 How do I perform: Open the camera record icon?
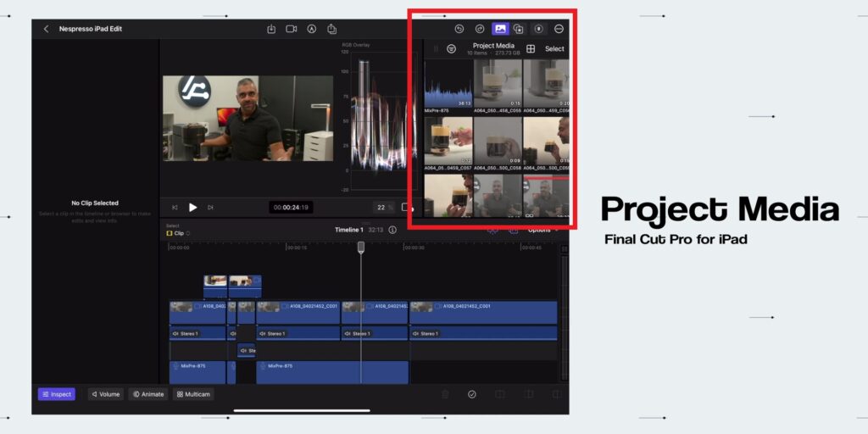[x=292, y=29]
